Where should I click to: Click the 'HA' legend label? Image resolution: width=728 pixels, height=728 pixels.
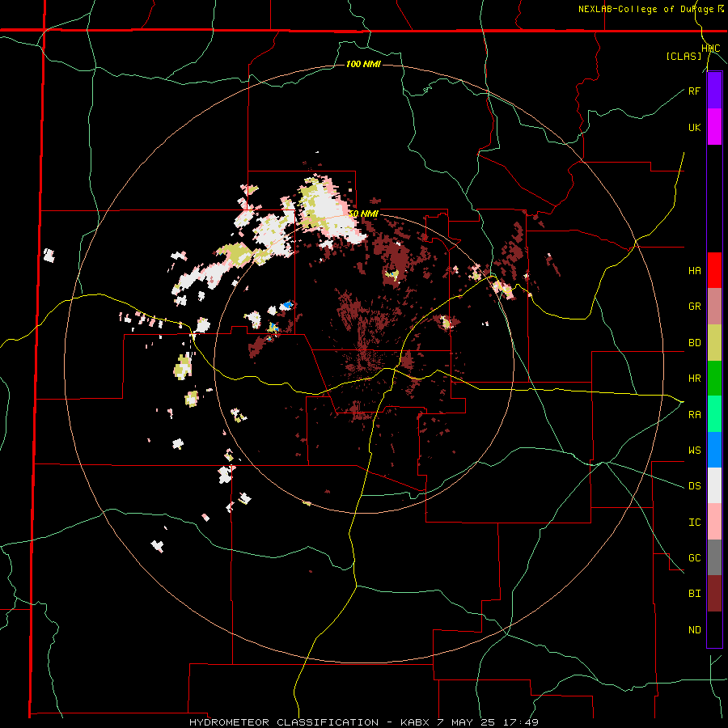[694, 270]
